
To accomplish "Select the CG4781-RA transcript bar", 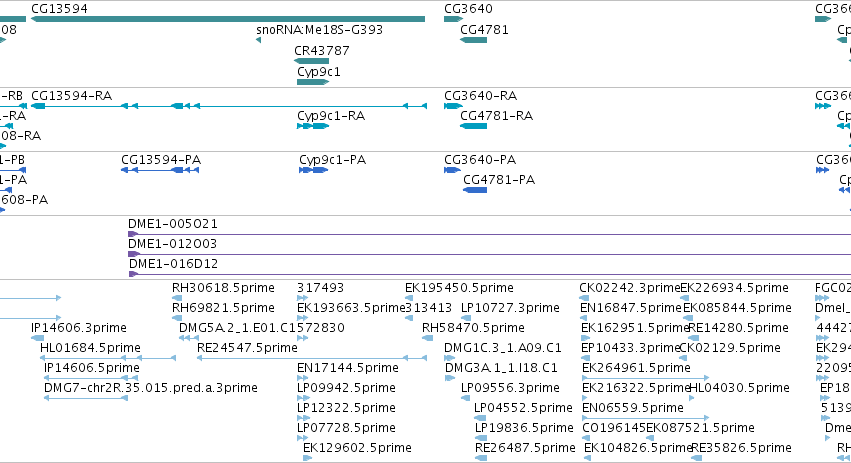I will [473, 126].
